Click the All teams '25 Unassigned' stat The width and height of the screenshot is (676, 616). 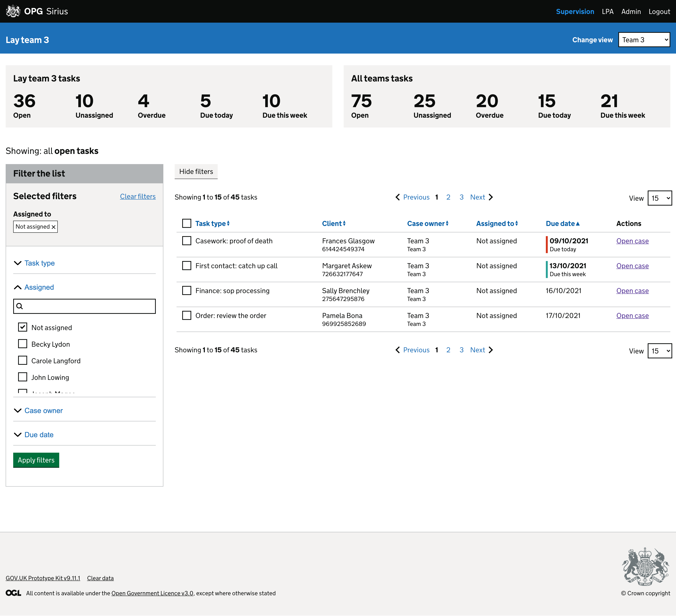[x=432, y=106]
